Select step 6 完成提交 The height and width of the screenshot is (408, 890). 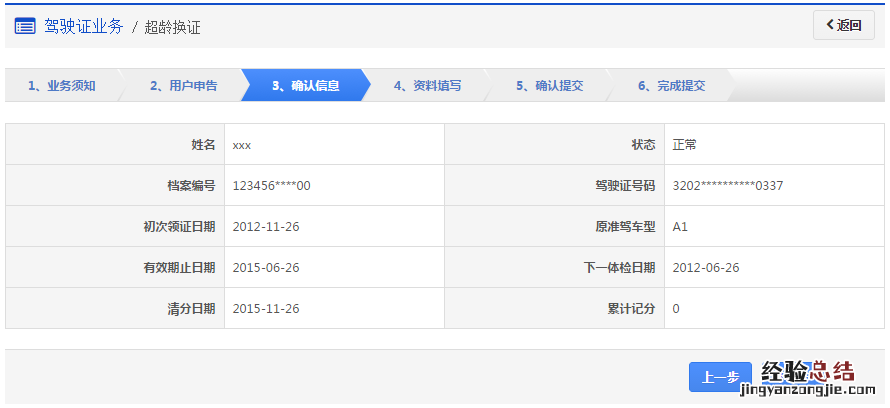click(672, 86)
